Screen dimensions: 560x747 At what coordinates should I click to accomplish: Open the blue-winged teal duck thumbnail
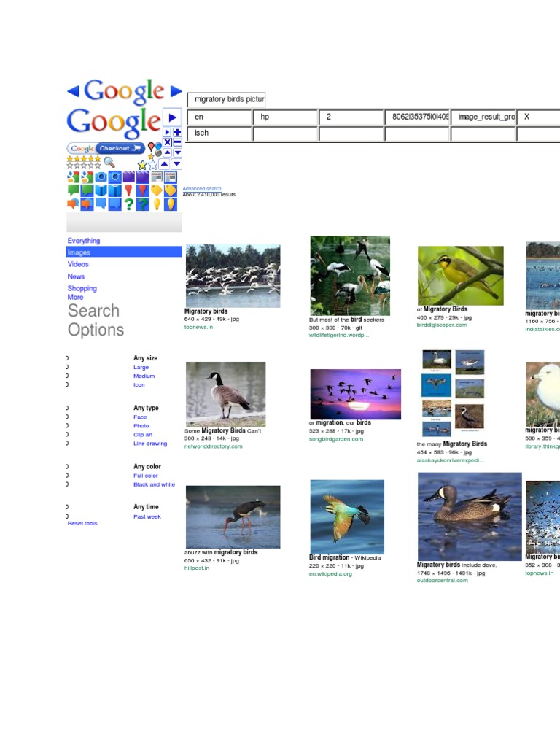(470, 516)
